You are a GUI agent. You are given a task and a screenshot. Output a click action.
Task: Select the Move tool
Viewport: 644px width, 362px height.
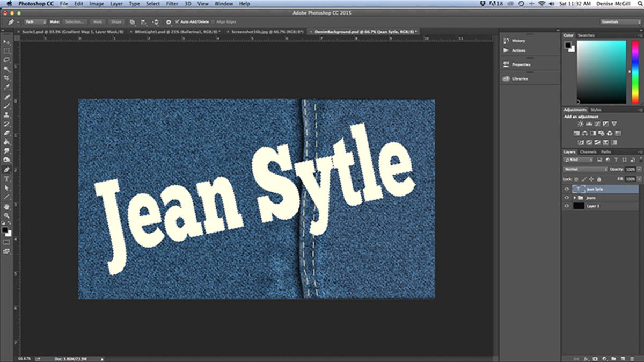click(x=6, y=41)
